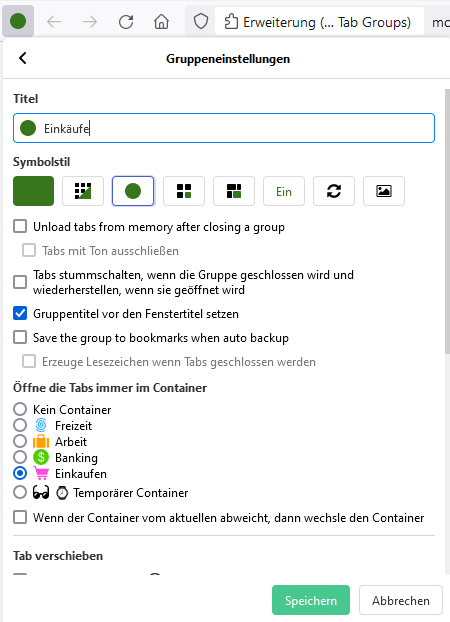
Task: Select the Banking container radio button
Action: tap(20, 457)
